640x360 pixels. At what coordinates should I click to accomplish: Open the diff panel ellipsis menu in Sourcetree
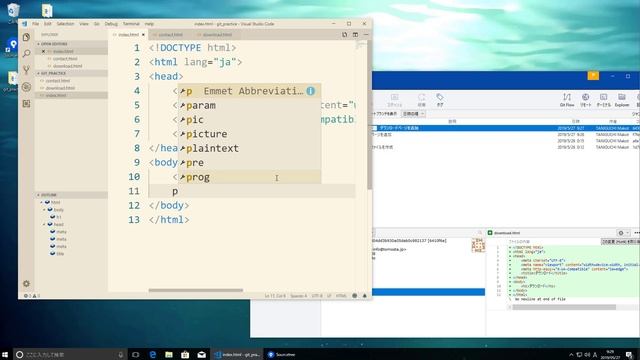pos(636,233)
